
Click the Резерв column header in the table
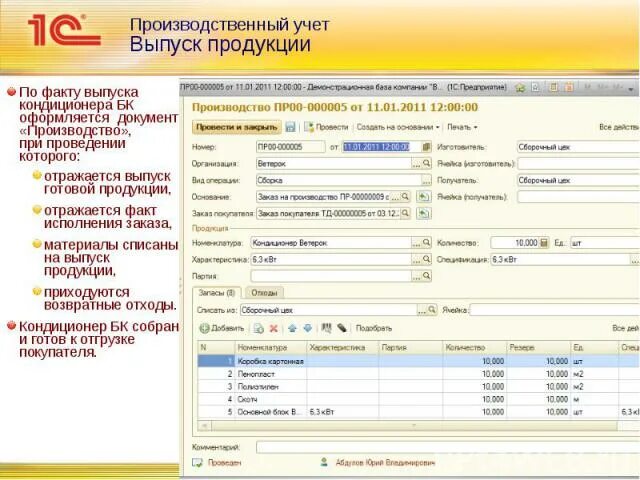[538, 348]
